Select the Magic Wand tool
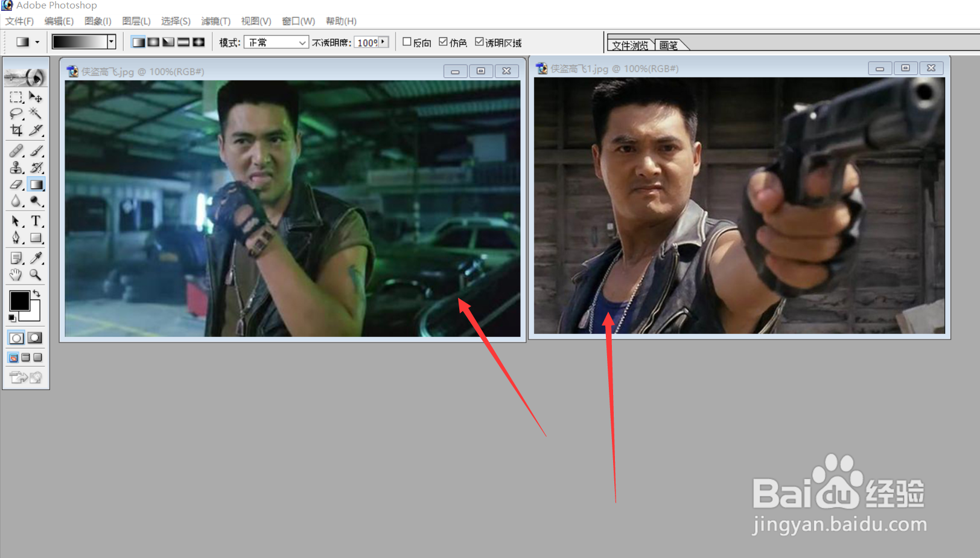 click(x=36, y=114)
